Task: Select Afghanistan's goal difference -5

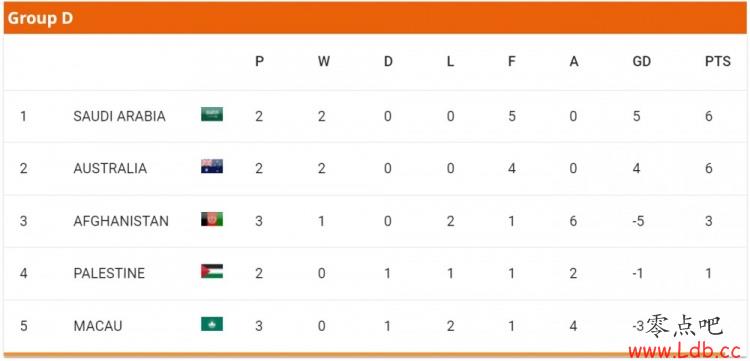Action: [638, 221]
